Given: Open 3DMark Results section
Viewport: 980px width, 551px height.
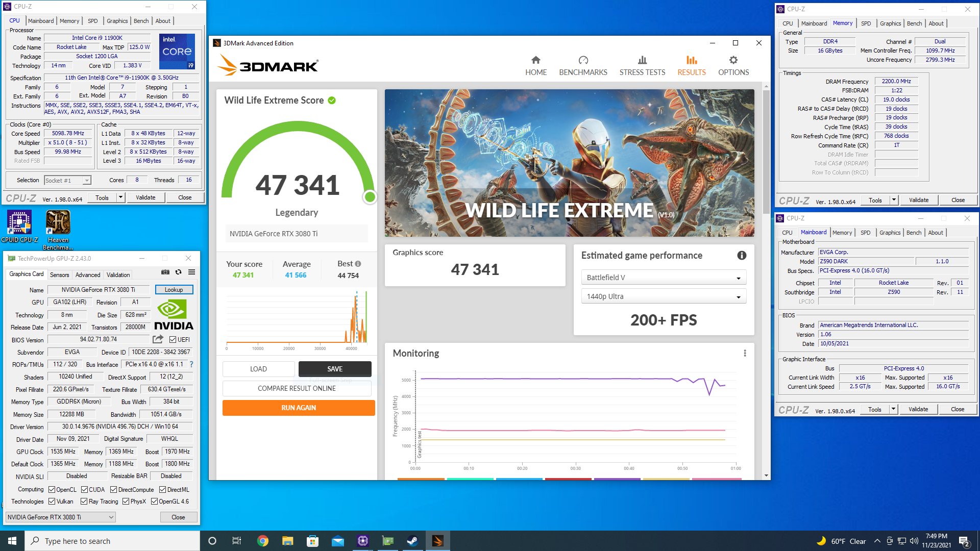Looking at the screenshot, I should (692, 66).
